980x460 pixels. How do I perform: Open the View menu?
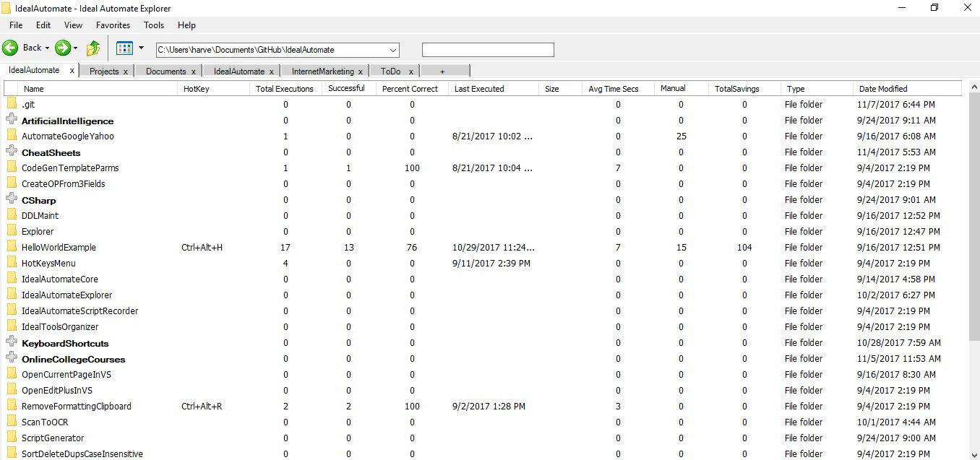[73, 25]
